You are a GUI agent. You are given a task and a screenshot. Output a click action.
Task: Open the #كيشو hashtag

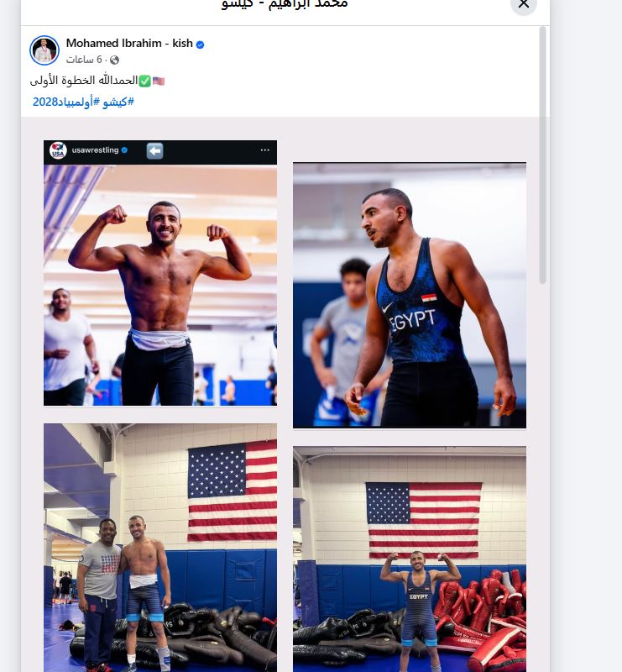click(118, 102)
